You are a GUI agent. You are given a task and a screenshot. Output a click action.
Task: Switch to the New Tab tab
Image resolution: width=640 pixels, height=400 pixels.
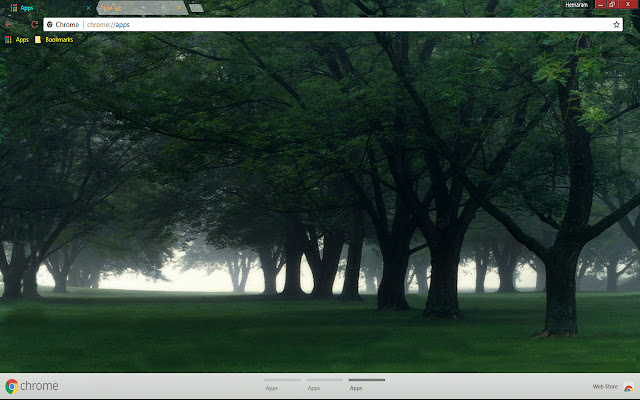[x=142, y=8]
